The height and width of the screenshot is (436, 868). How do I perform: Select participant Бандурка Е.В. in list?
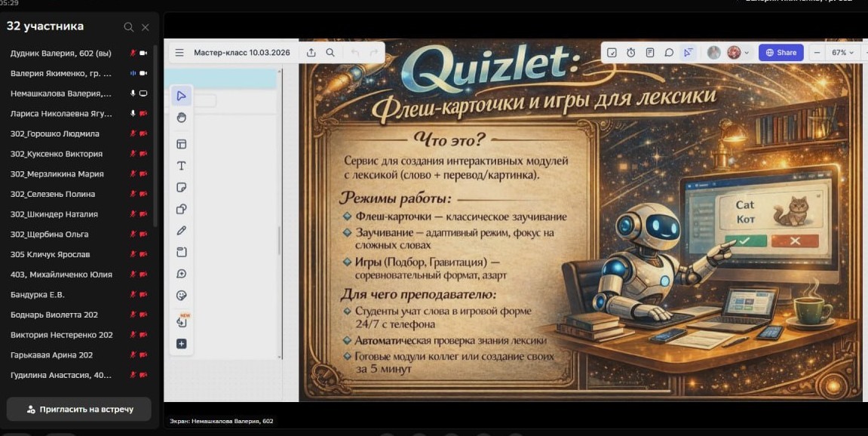tap(38, 294)
